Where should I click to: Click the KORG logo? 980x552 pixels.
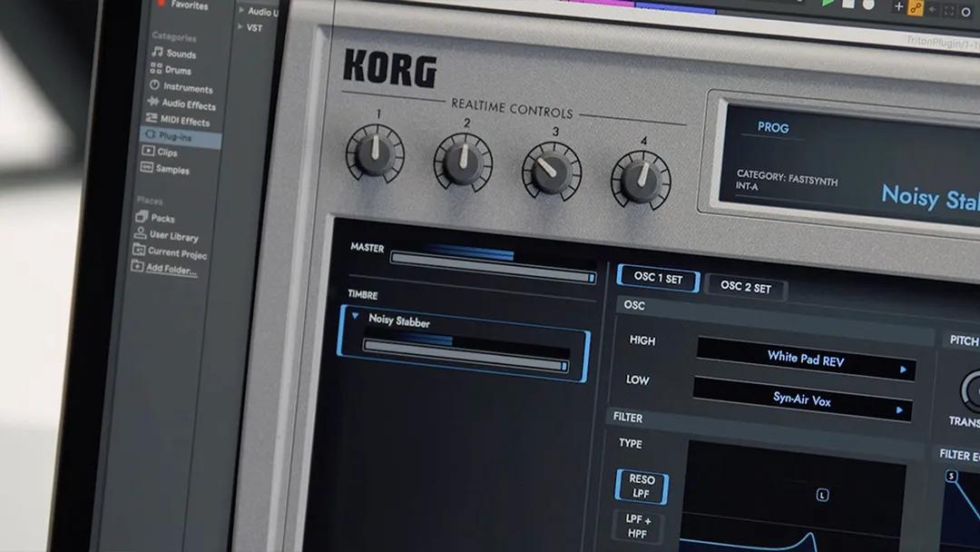[390, 69]
